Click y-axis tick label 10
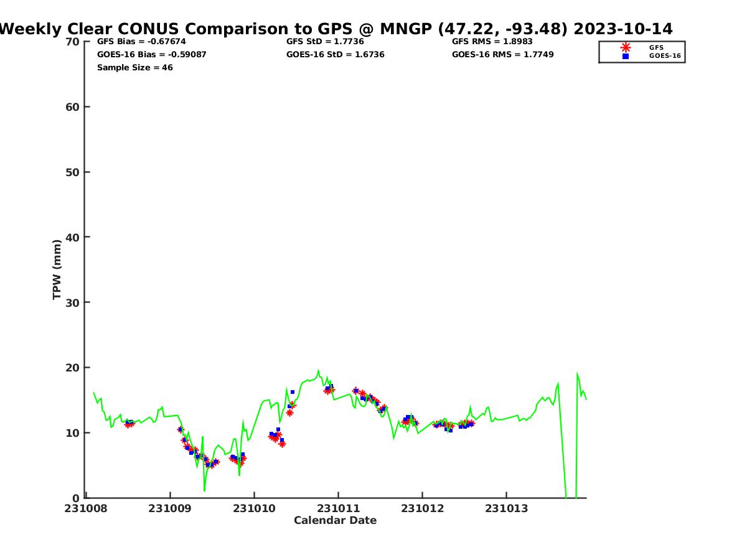The height and width of the screenshot is (560, 747). coord(73,433)
